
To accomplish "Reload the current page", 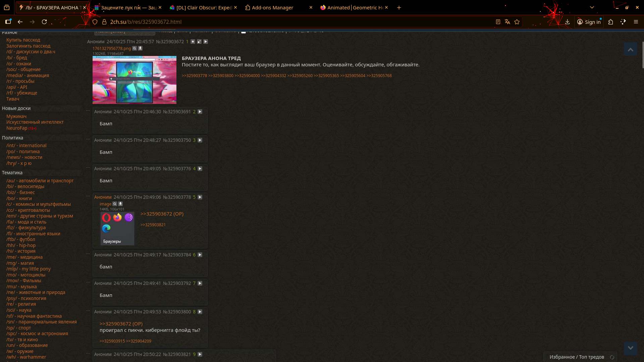I will pos(44,22).
